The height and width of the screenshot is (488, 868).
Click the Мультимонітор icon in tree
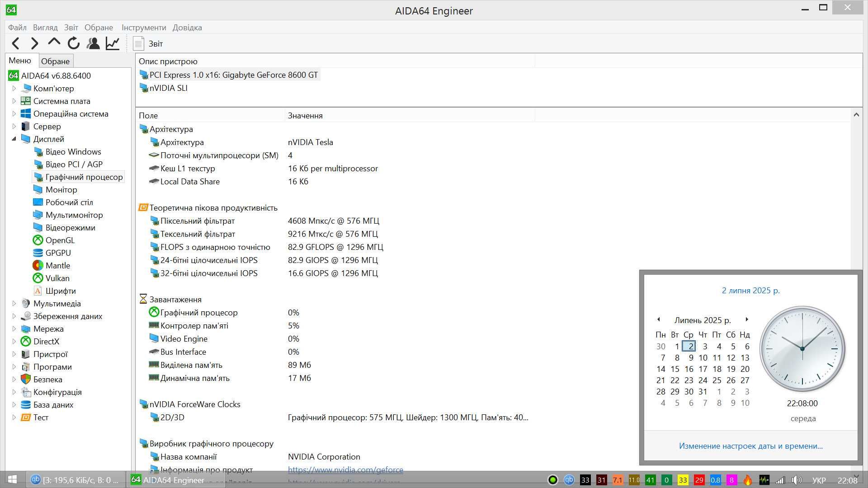coord(38,215)
